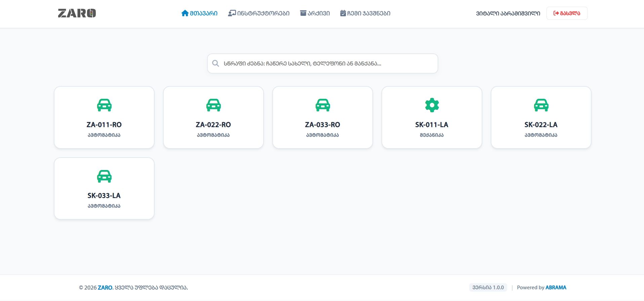Screen dimensions: 644x301
Task: Open the მთავარი home menu item
Action: [x=199, y=13]
